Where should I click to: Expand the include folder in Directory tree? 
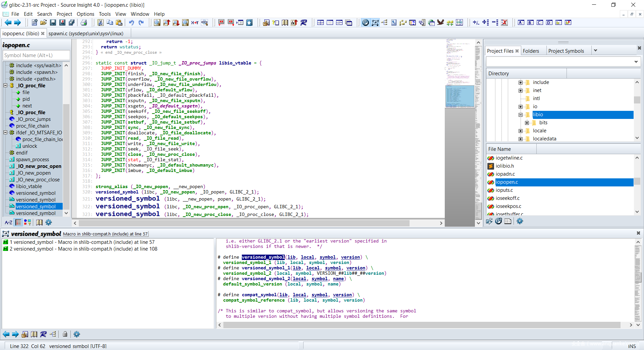coord(521,83)
